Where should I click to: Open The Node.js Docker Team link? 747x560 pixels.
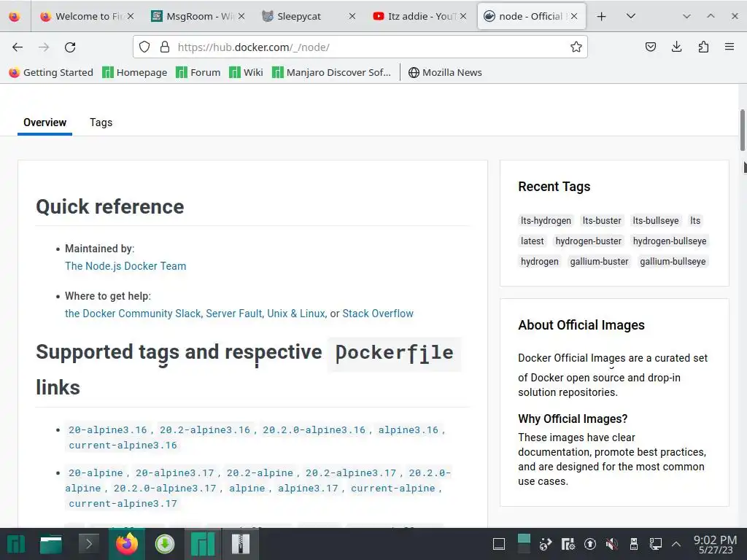(x=125, y=265)
